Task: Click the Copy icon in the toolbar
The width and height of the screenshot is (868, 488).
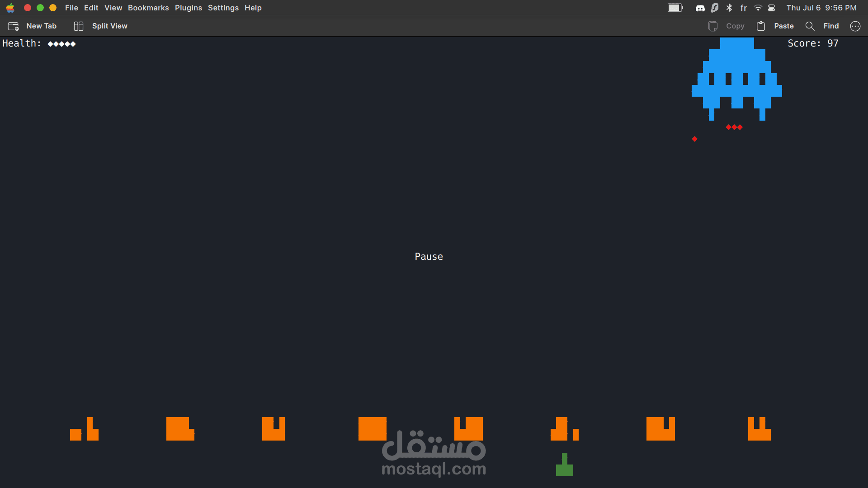Action: point(713,26)
